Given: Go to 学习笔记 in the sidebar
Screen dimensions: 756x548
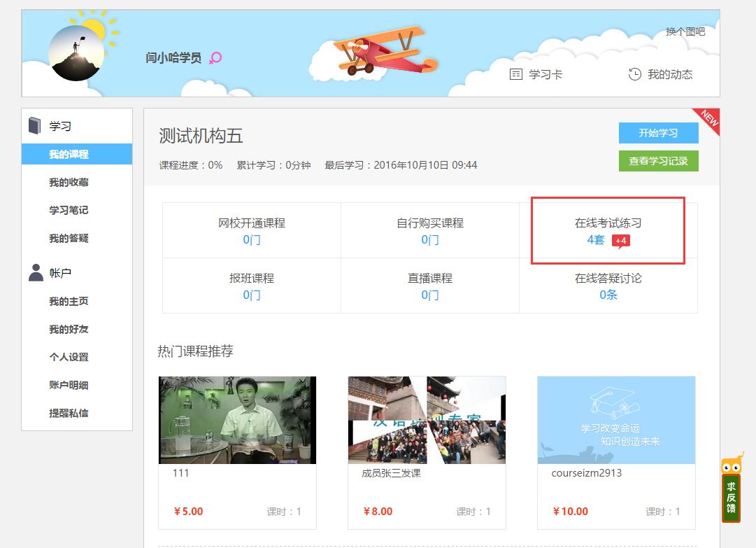Looking at the screenshot, I should coord(69,211).
